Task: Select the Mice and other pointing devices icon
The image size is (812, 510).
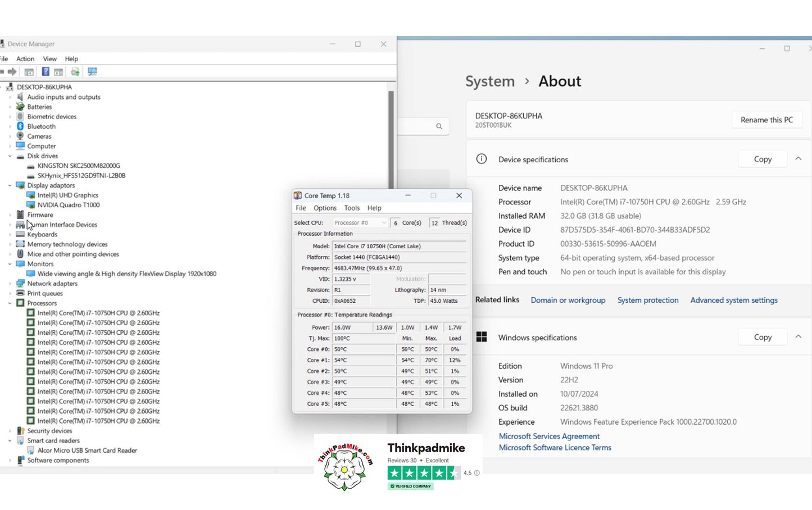Action: click(20, 254)
